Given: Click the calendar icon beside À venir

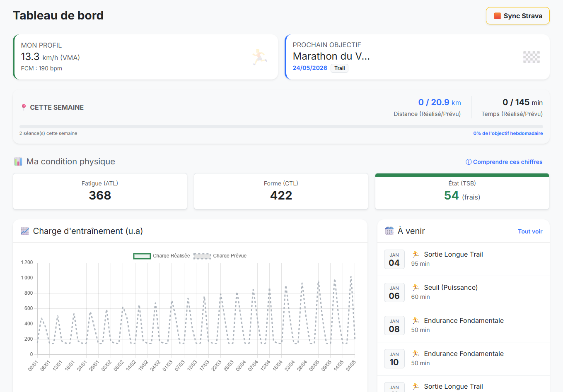Looking at the screenshot, I should point(389,231).
